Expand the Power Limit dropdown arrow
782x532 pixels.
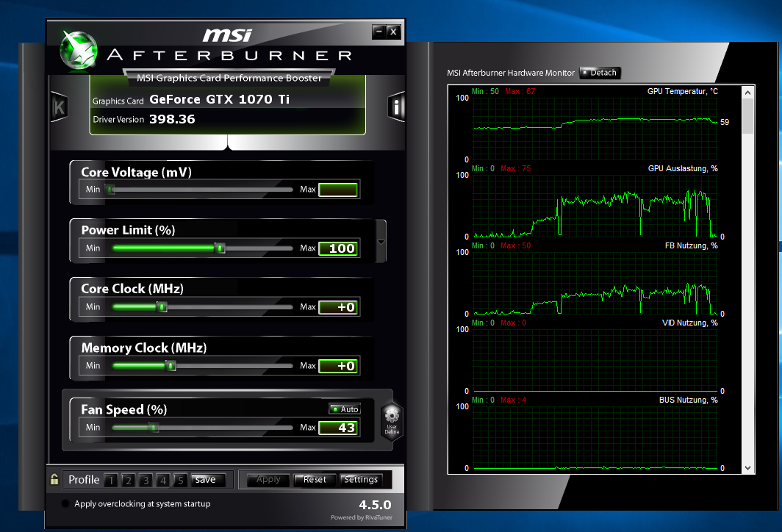[x=381, y=242]
